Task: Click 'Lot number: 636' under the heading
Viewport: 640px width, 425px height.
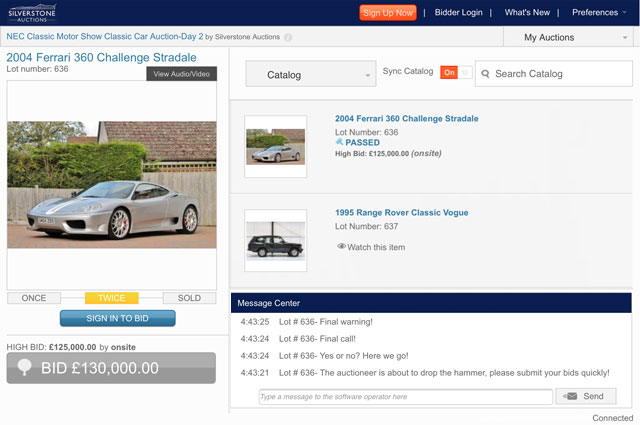Action: coord(37,69)
